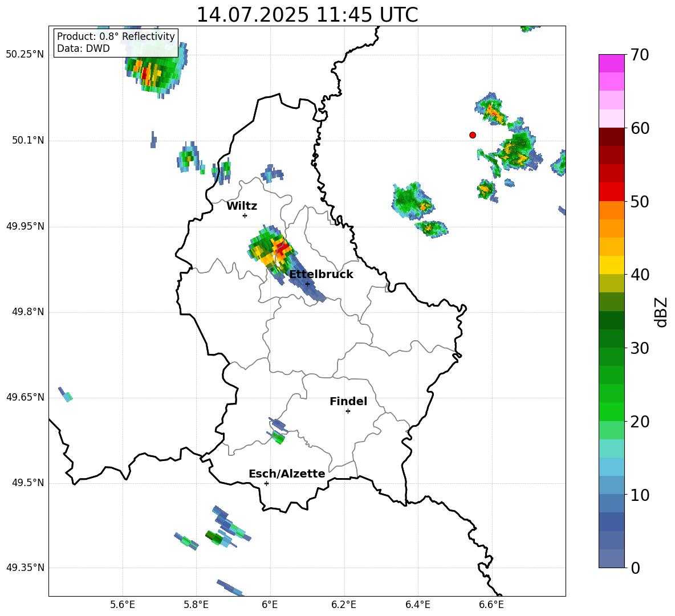Click the 5.8°E longitude tick label

[x=196, y=605]
